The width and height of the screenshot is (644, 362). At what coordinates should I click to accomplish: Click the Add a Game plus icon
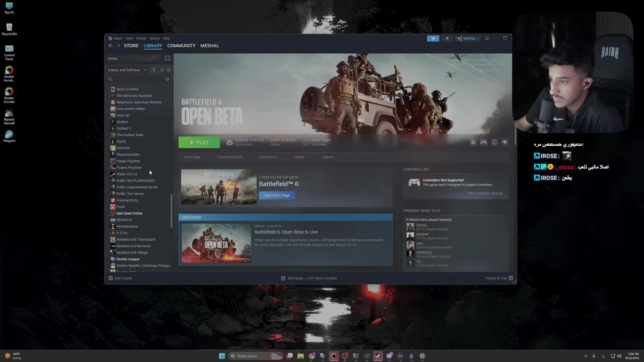click(x=111, y=278)
